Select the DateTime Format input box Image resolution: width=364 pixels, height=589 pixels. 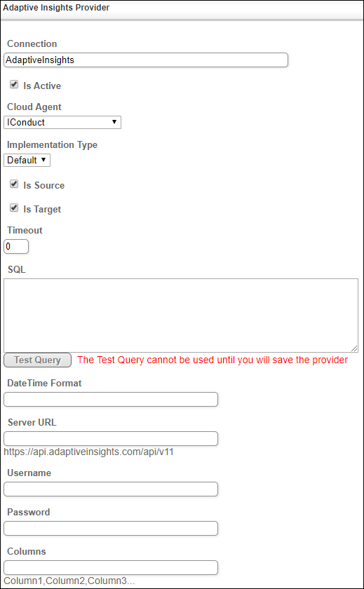(x=111, y=399)
